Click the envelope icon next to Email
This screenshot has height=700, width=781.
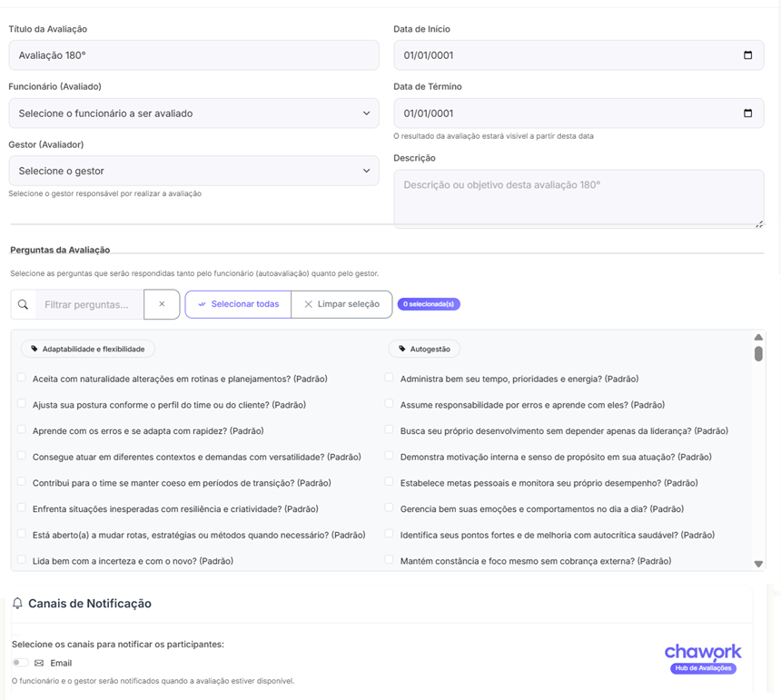click(x=39, y=663)
